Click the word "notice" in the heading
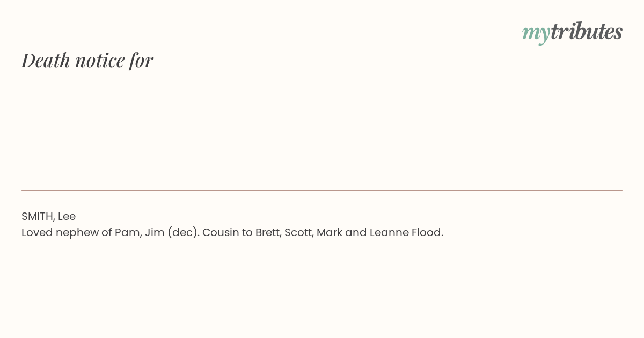This screenshot has height=338, width=644. pyautogui.click(x=100, y=61)
